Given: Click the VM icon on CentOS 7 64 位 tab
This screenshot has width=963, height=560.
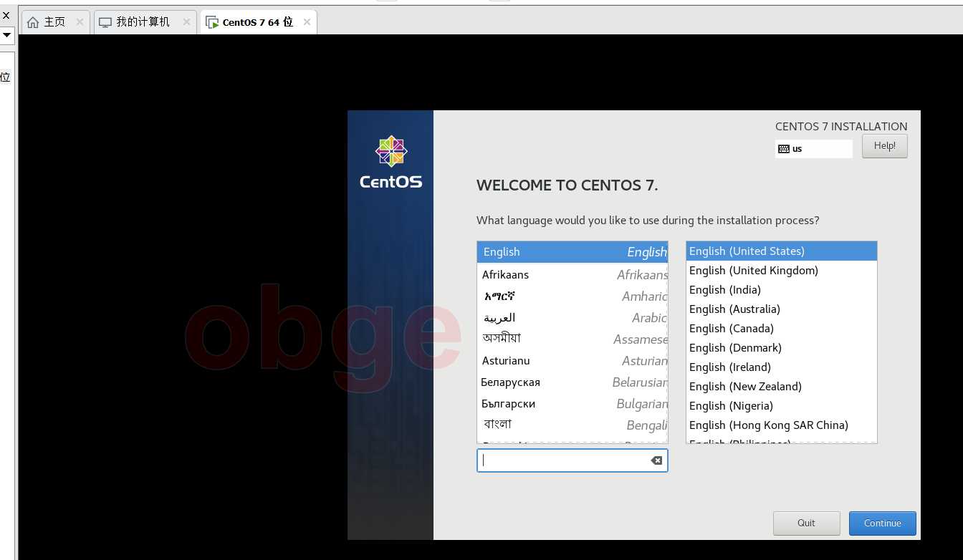Looking at the screenshot, I should 212,22.
